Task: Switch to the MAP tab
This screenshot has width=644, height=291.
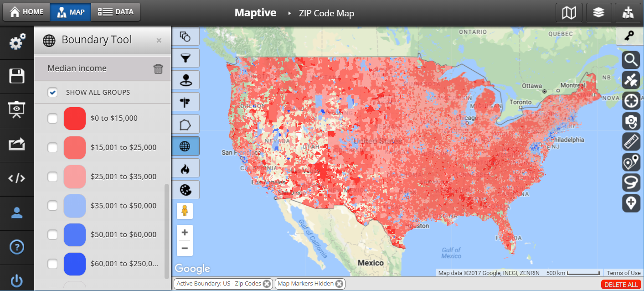Action: pos(71,12)
